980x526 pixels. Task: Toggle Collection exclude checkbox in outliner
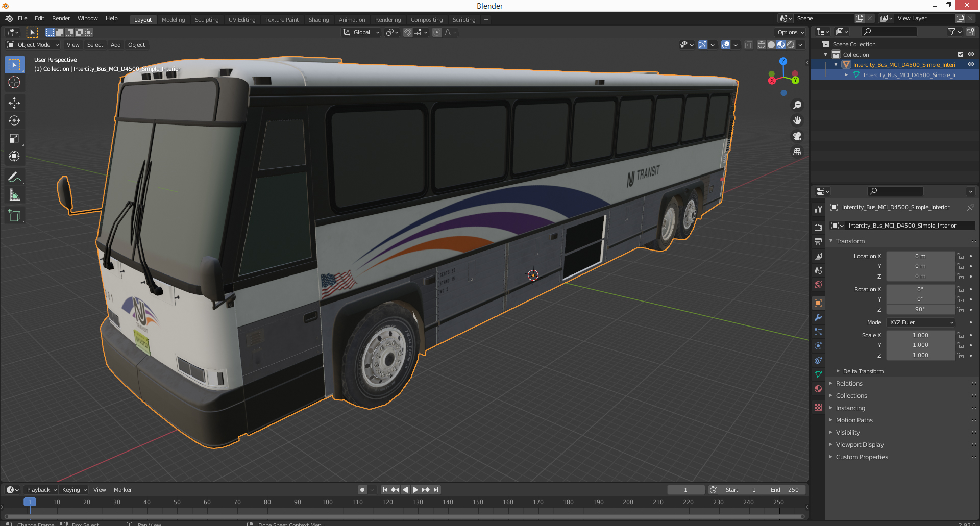pos(961,55)
